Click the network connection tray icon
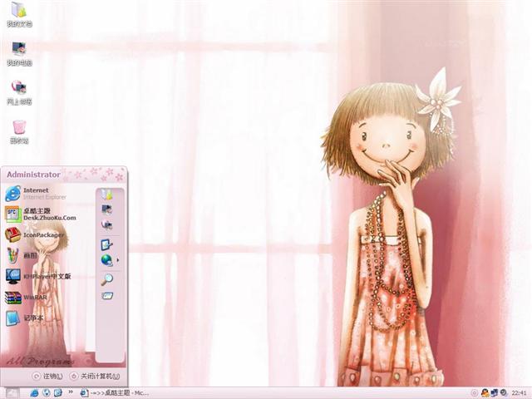 pos(495,393)
